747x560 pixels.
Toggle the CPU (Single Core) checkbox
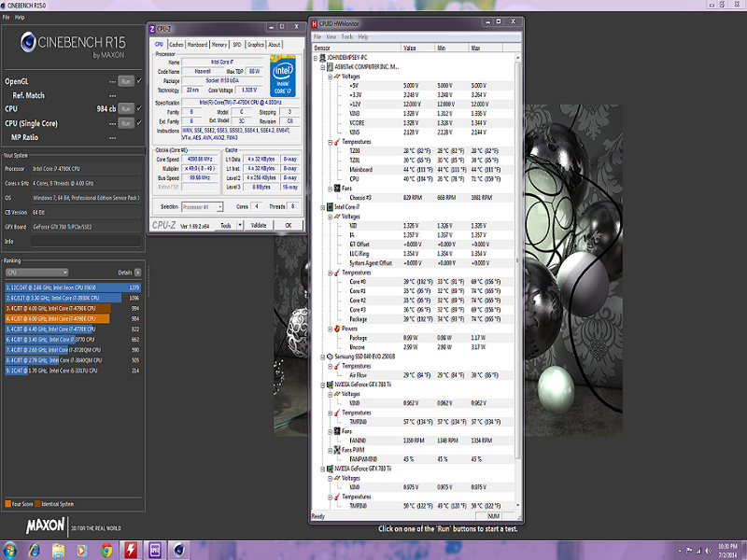coord(139,123)
